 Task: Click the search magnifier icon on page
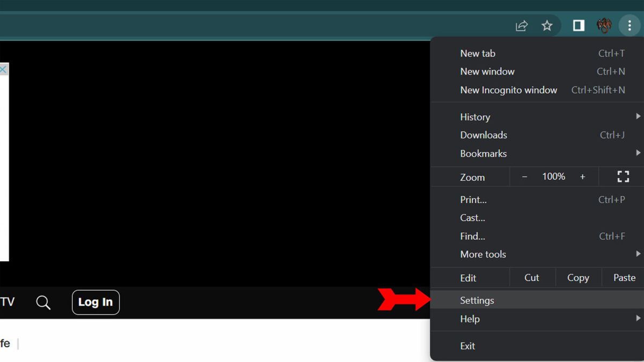[x=43, y=302]
